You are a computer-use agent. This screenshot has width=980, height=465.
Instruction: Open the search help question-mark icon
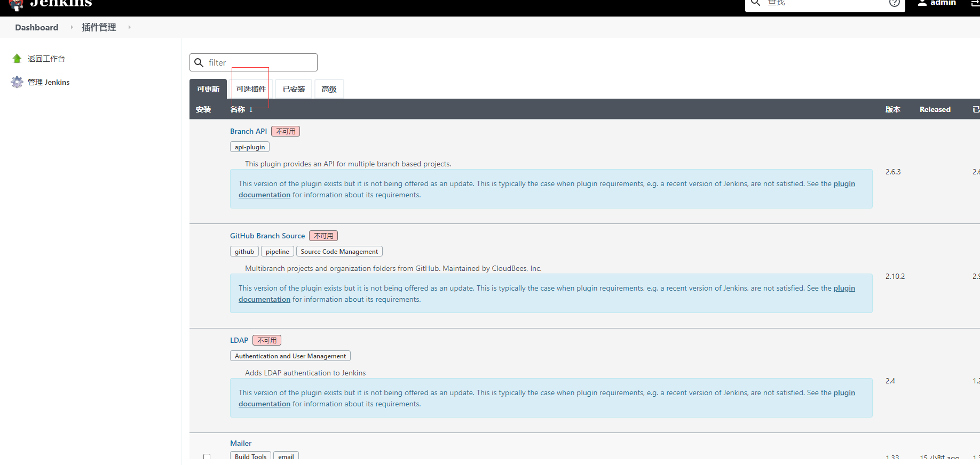[895, 3]
